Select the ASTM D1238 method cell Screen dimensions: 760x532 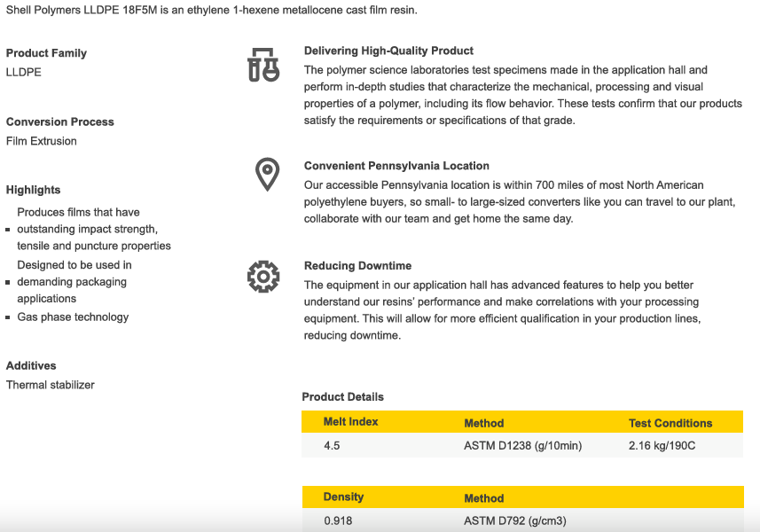(x=522, y=446)
